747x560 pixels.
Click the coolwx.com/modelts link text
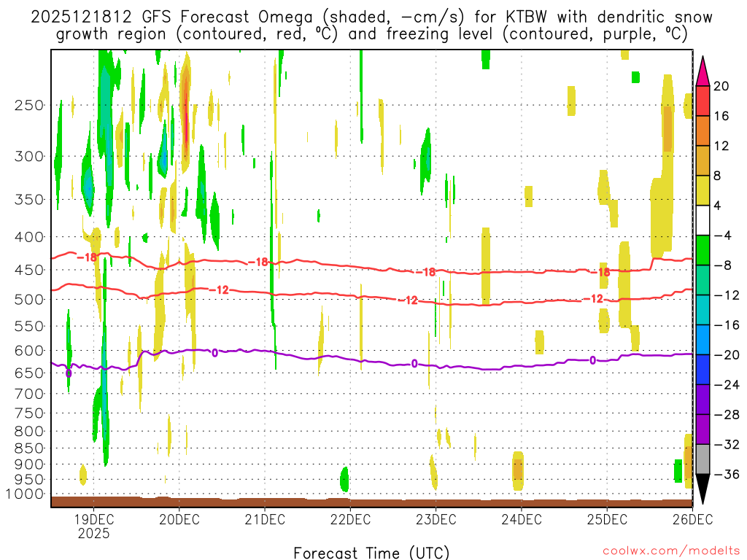point(670,551)
